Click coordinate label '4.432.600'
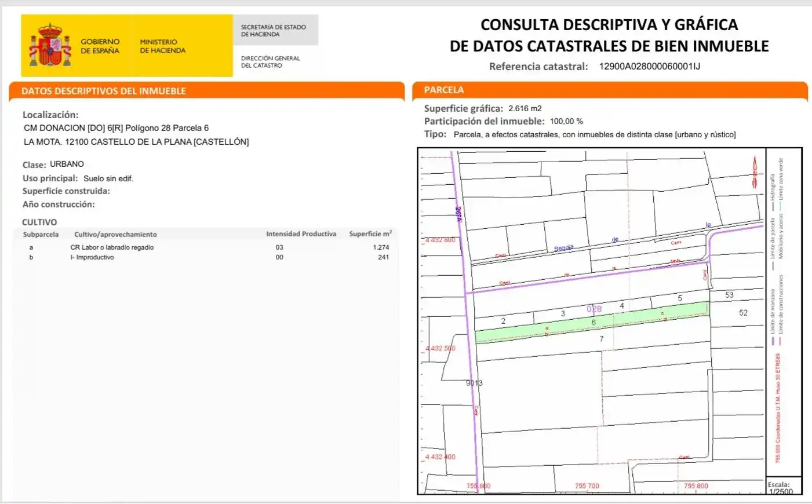The height and width of the screenshot is (504, 812). tap(440, 240)
